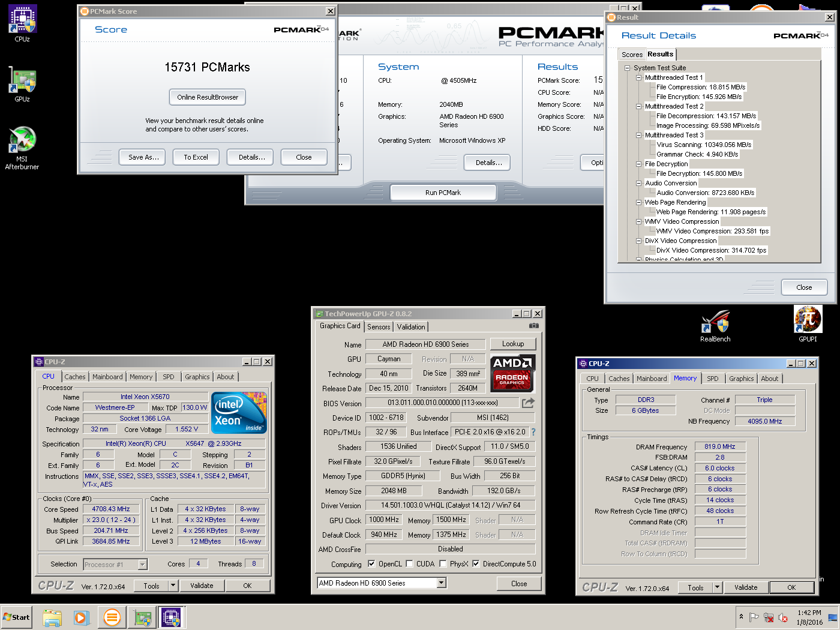Click the AMD Radeon Graphics logo in GPU-Z

[513, 372]
